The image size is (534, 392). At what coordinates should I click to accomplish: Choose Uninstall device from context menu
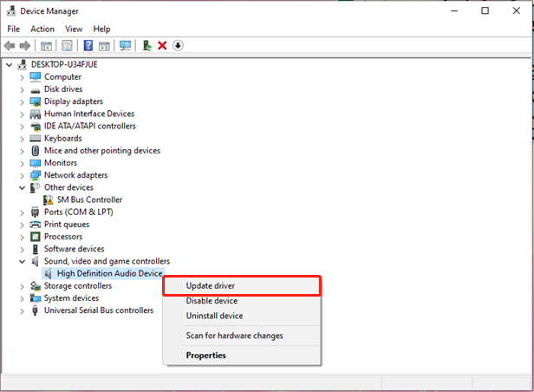pyautogui.click(x=242, y=316)
